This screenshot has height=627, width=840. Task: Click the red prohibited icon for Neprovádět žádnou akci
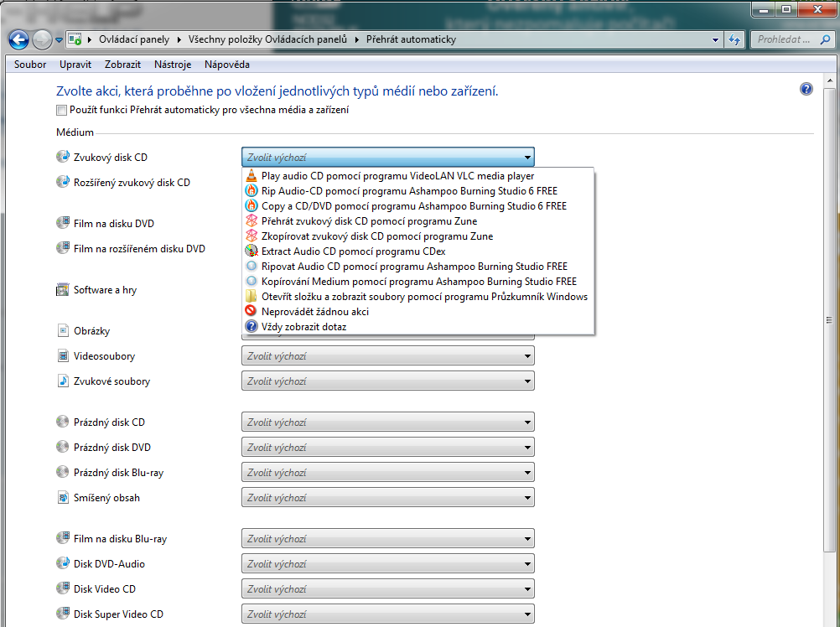tap(251, 311)
